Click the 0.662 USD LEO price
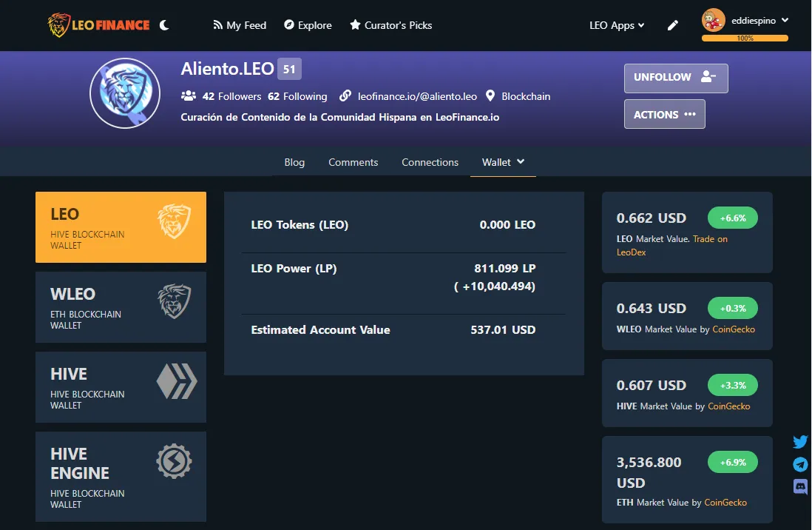The width and height of the screenshot is (812, 530). click(651, 218)
